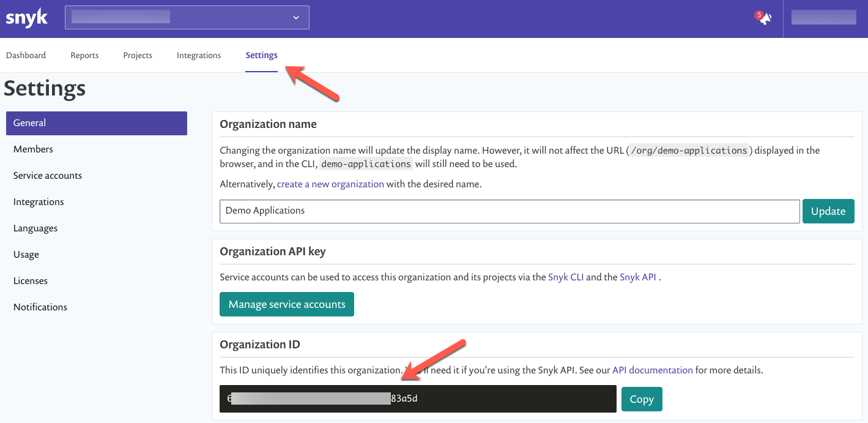View the Projects tab
Viewport: 868px width, 423px height.
pos(137,55)
